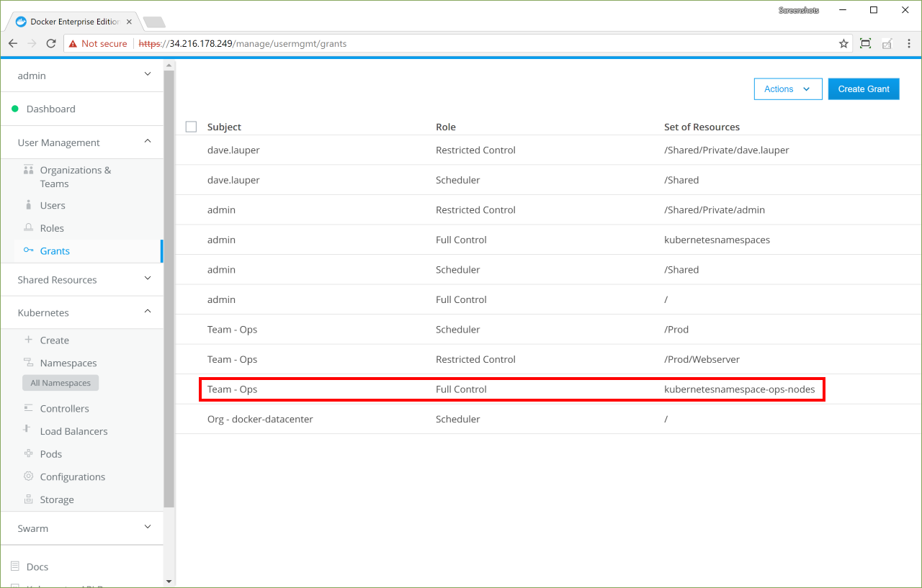Expand the admin account menu
This screenshot has height=588, width=922.
pos(148,75)
